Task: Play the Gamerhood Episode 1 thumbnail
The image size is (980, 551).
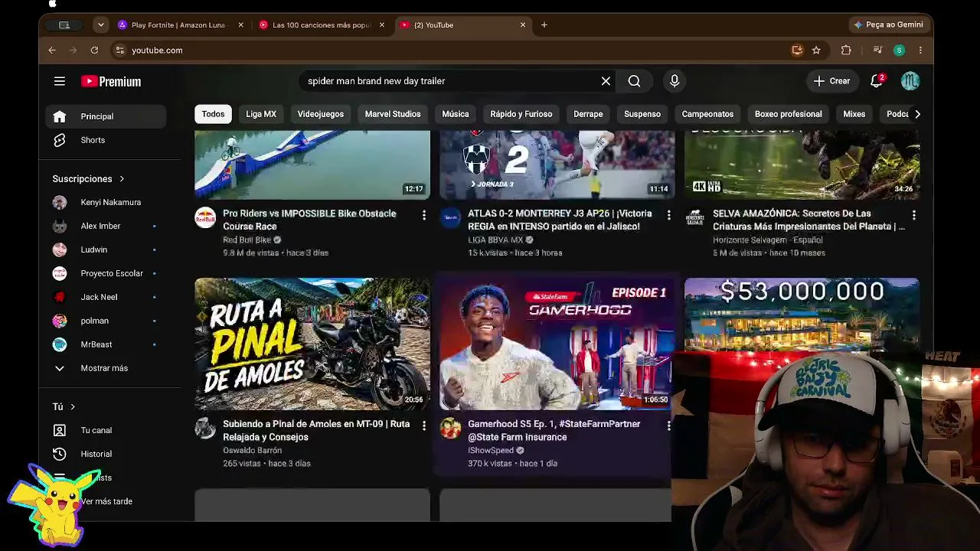Action: [x=557, y=344]
